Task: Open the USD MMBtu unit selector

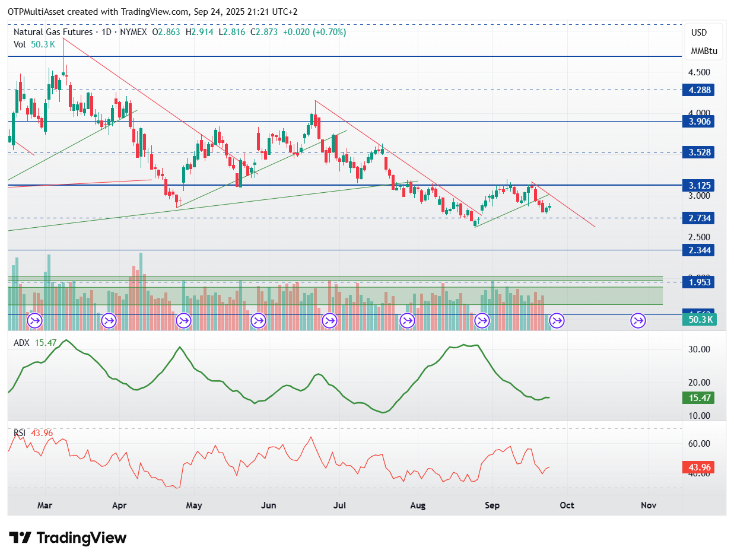Action: pos(704,42)
